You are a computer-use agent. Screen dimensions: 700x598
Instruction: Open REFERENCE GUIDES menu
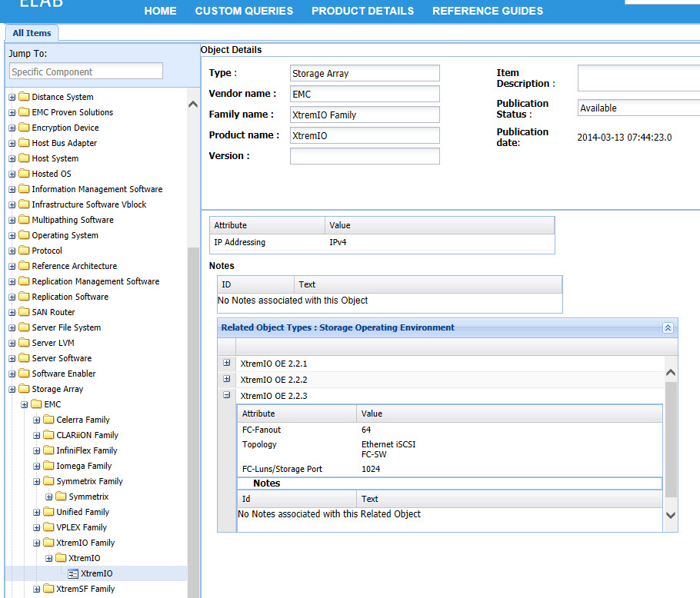[x=488, y=11]
